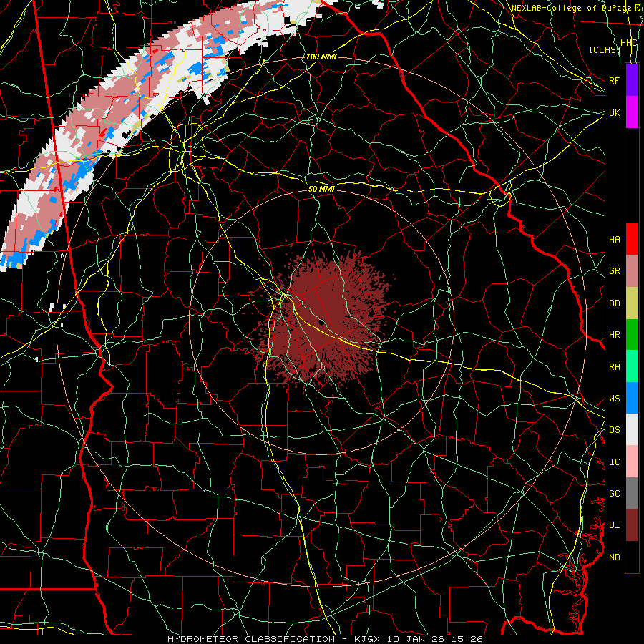Viewport: 644px width, 644px height.
Task: Click the GC legend label
Action: (614, 494)
